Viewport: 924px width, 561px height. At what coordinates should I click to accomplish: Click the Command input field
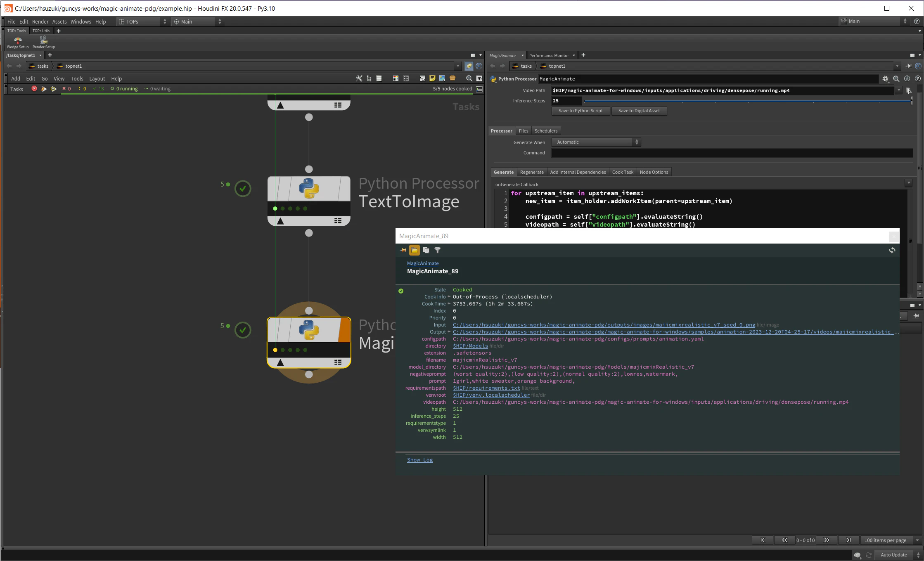click(x=732, y=153)
